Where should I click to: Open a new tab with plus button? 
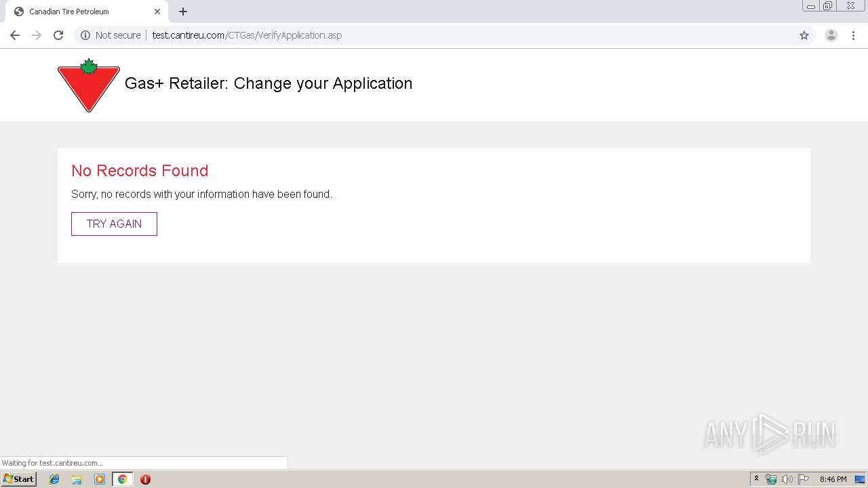(183, 12)
